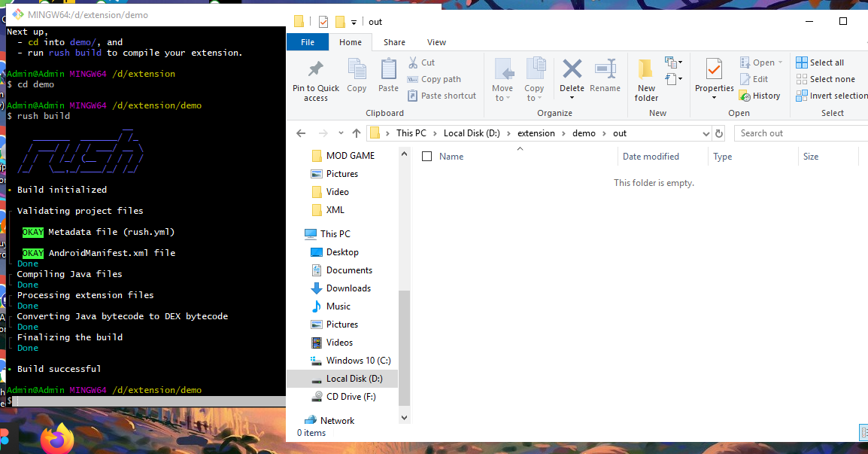The width and height of the screenshot is (868, 454).
Task: Refresh the out folder view
Action: click(x=719, y=133)
